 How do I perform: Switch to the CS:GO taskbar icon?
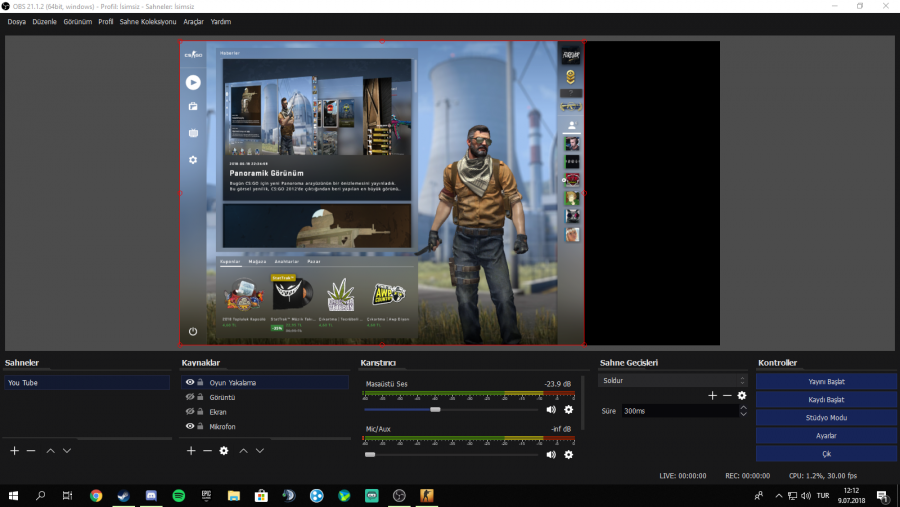click(x=426, y=496)
